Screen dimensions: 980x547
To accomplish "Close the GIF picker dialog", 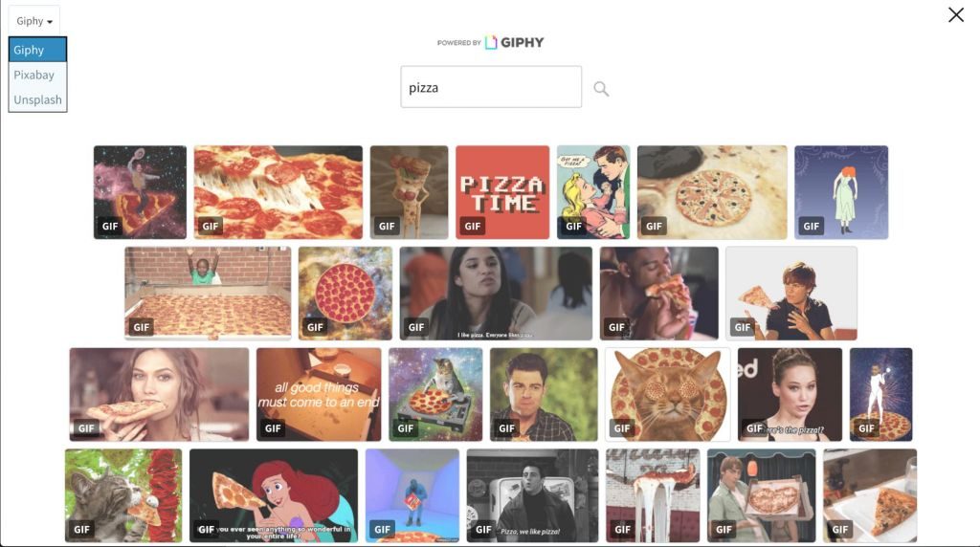I will tap(956, 15).
